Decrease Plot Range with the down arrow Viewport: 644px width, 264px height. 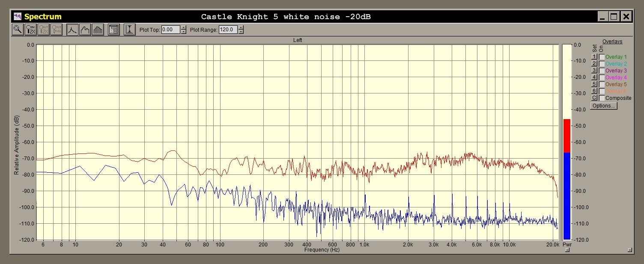[x=241, y=32]
